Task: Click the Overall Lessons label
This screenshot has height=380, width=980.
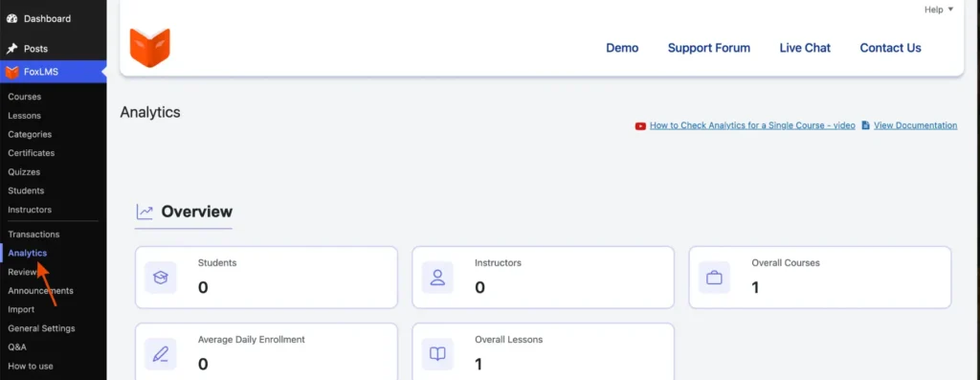Action: tap(509, 340)
